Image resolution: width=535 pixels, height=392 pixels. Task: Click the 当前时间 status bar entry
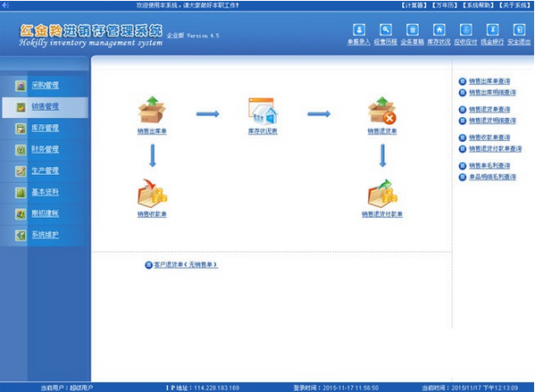tap(470, 388)
